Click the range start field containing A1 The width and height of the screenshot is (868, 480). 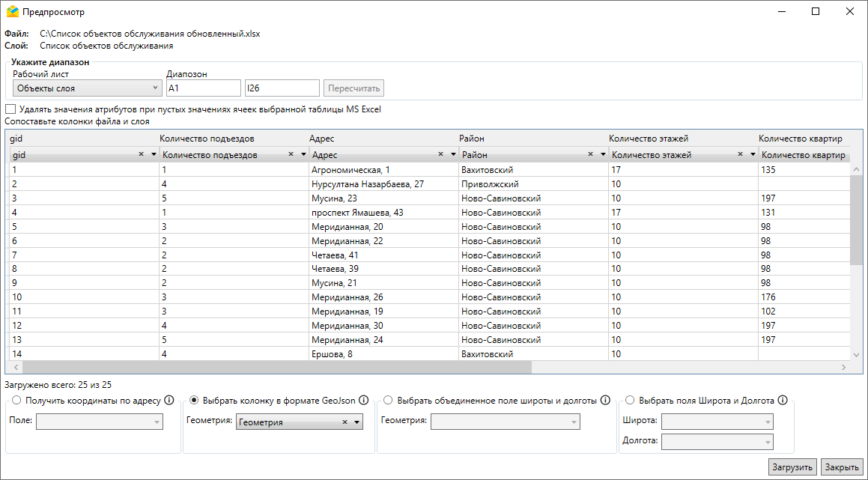(x=203, y=88)
